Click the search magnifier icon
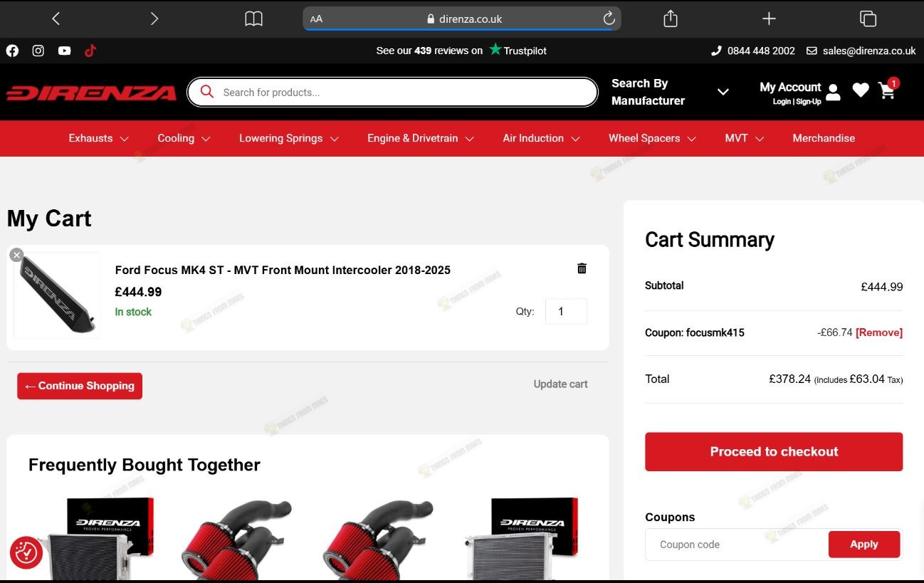The height and width of the screenshot is (583, 924). coord(207,92)
